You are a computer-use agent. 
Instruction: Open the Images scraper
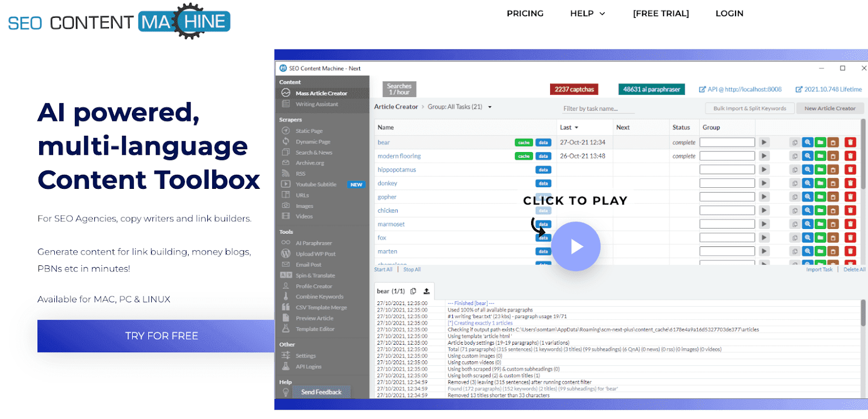304,206
